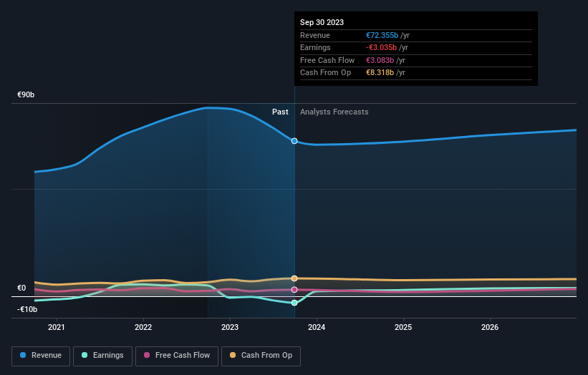Click the 2025 x-axis label

(x=403, y=328)
